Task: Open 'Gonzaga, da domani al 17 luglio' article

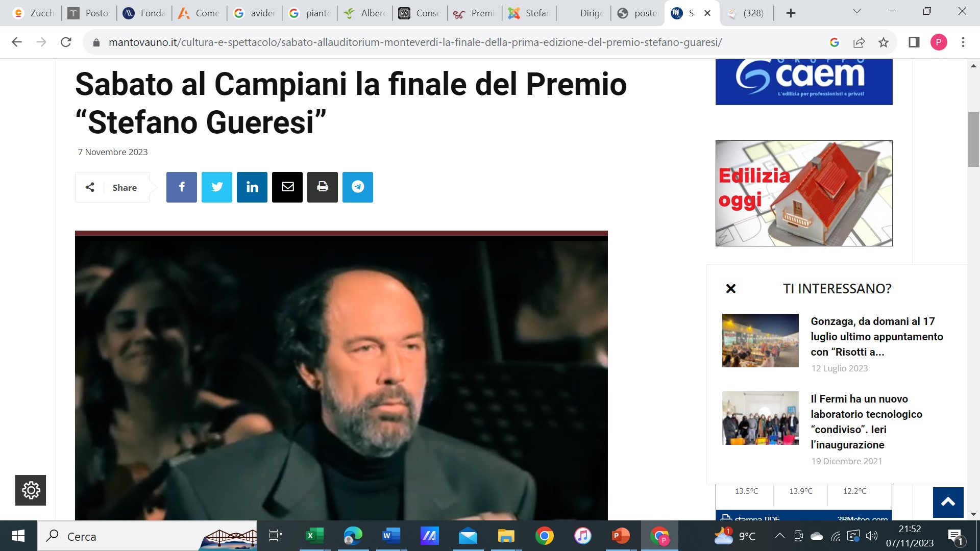Action: pos(876,337)
